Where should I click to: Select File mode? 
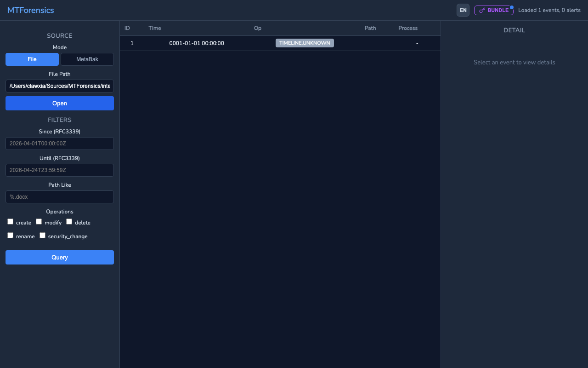point(32,59)
